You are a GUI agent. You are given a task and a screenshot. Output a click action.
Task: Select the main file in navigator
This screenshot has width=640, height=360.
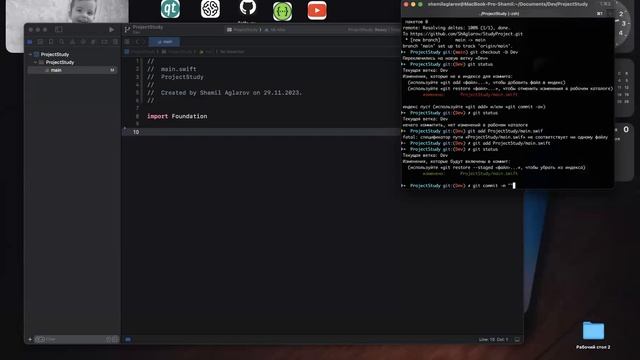(73, 70)
